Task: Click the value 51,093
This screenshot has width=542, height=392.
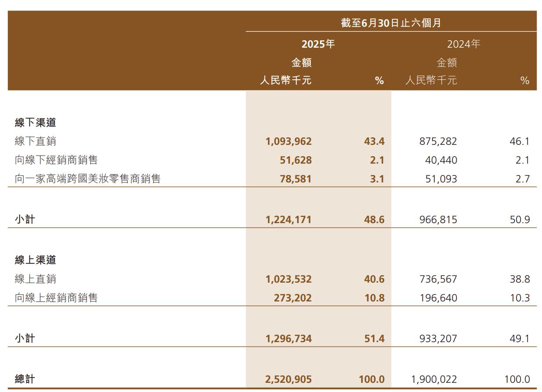Action: [441, 178]
